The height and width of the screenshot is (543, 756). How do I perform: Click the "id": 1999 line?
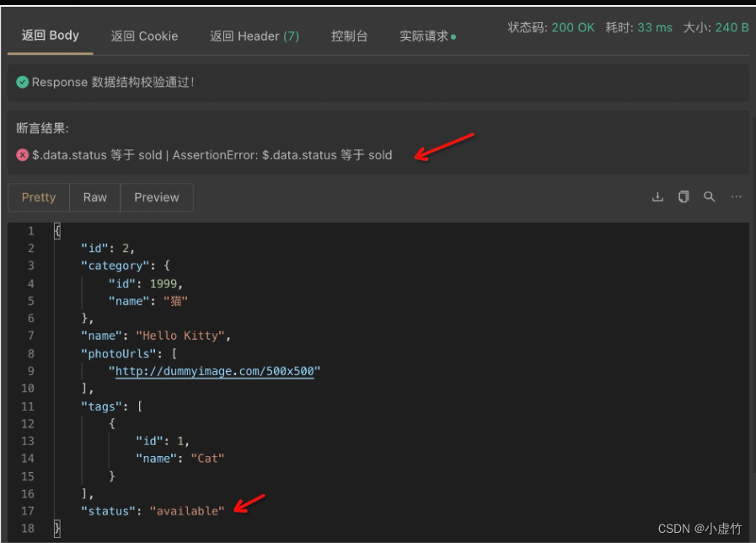[146, 283]
